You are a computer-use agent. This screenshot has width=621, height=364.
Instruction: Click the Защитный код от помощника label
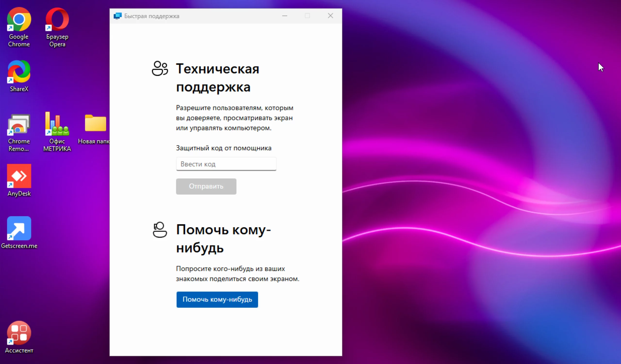223,148
